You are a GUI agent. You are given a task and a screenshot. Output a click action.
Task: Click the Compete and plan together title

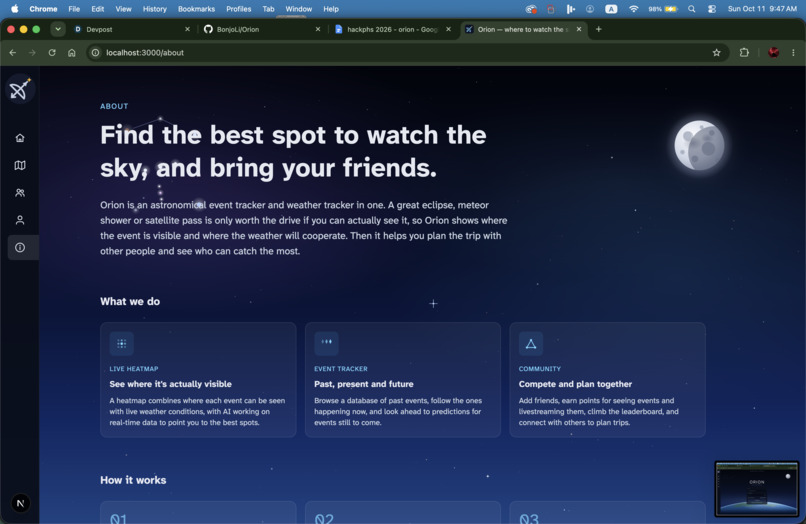[x=575, y=384]
